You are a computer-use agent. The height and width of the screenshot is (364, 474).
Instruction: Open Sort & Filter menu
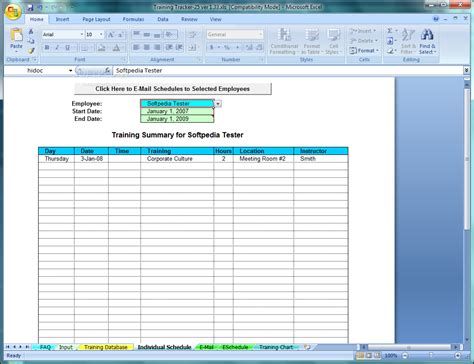pyautogui.click(x=408, y=41)
